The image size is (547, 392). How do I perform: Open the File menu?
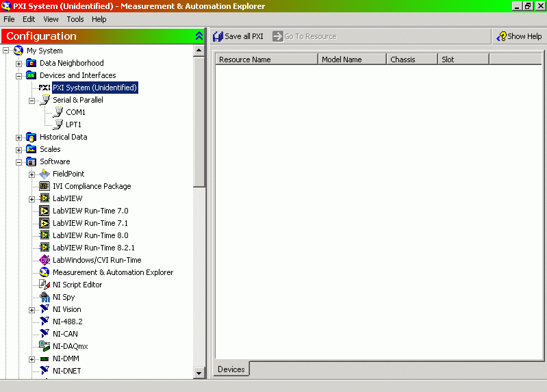9,19
